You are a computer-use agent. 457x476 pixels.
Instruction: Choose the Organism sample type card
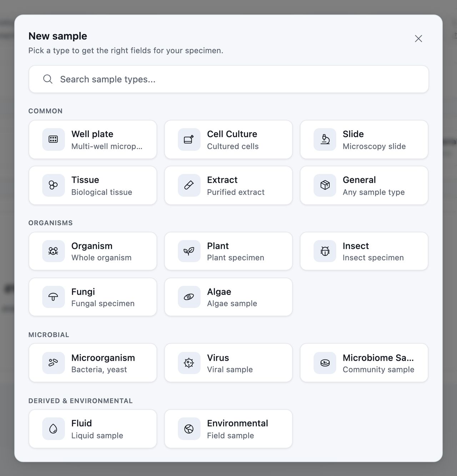click(93, 251)
